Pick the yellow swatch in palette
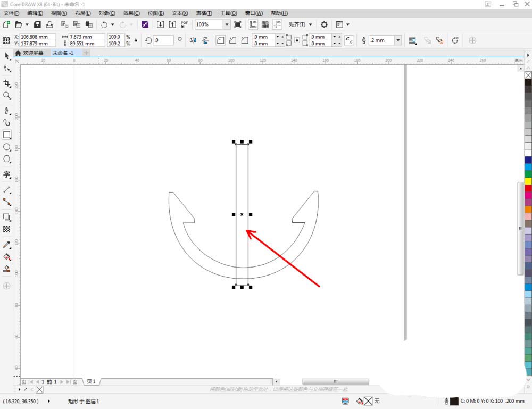Screen dimensions: 532x409 coord(528,181)
